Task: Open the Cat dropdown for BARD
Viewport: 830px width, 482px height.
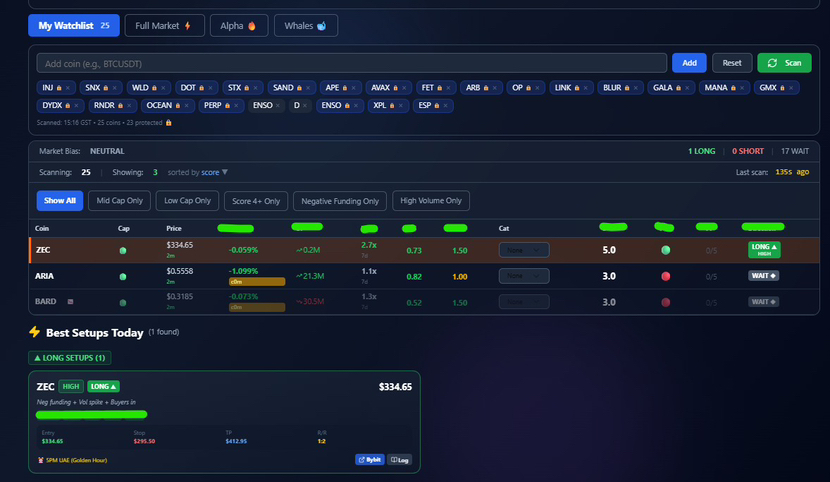Action: pyautogui.click(x=524, y=302)
